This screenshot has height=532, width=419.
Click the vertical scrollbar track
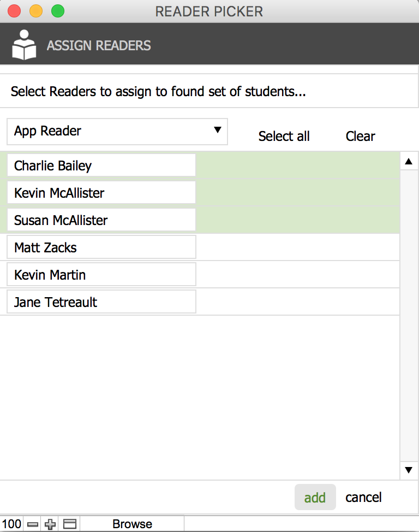tap(409, 317)
